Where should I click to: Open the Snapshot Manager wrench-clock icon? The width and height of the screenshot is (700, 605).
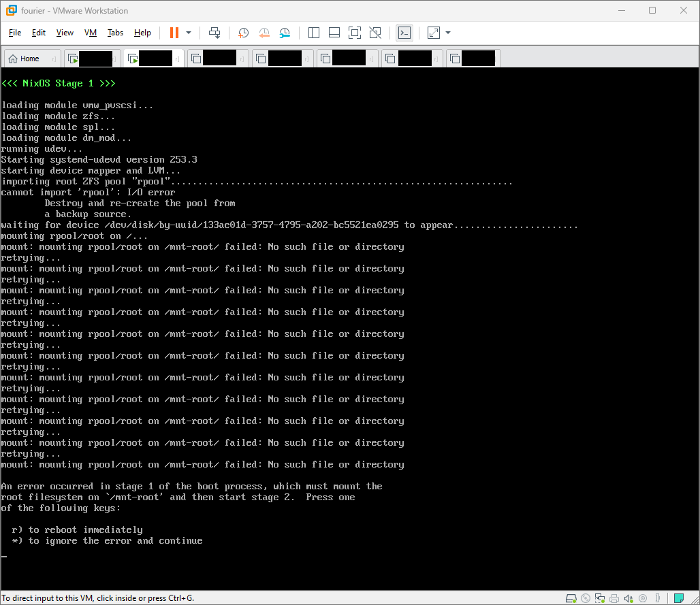tap(285, 33)
